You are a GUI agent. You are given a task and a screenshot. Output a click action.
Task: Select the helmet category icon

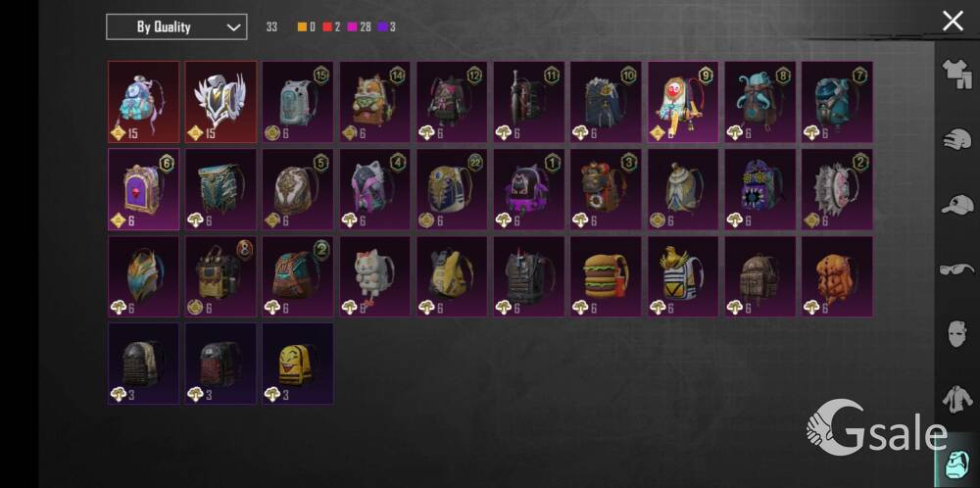(x=956, y=139)
